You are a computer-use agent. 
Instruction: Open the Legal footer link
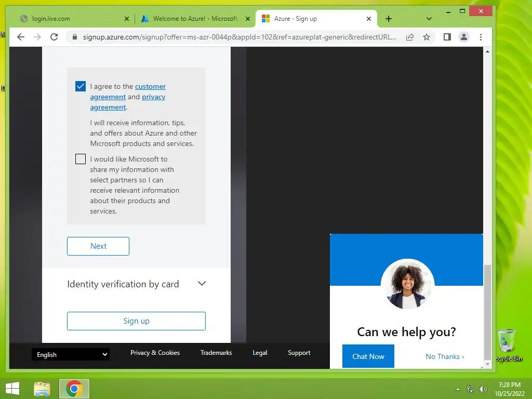pos(260,353)
